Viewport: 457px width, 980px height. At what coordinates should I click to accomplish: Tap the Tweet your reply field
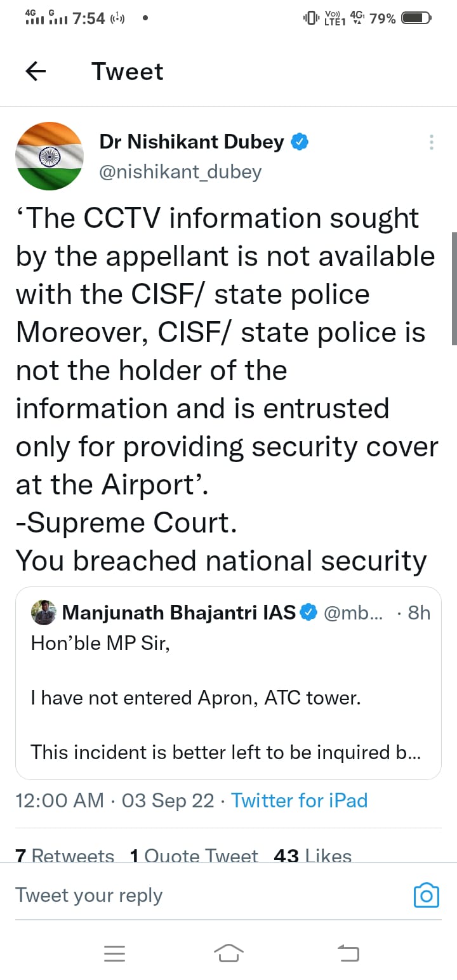coord(190,895)
